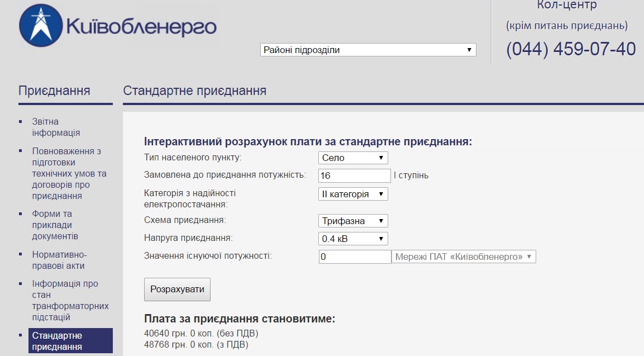
Task: Click the Київобленерго company name text
Action: click(141, 27)
